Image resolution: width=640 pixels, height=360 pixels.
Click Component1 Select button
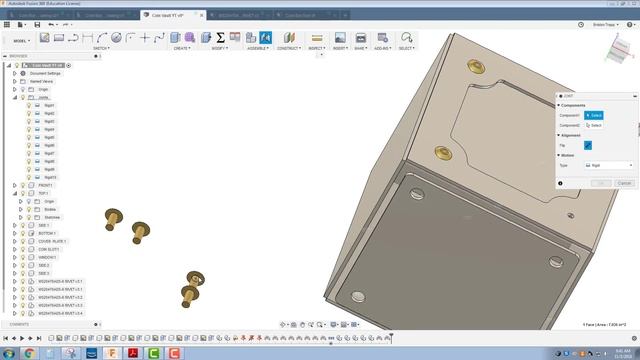[x=594, y=116]
